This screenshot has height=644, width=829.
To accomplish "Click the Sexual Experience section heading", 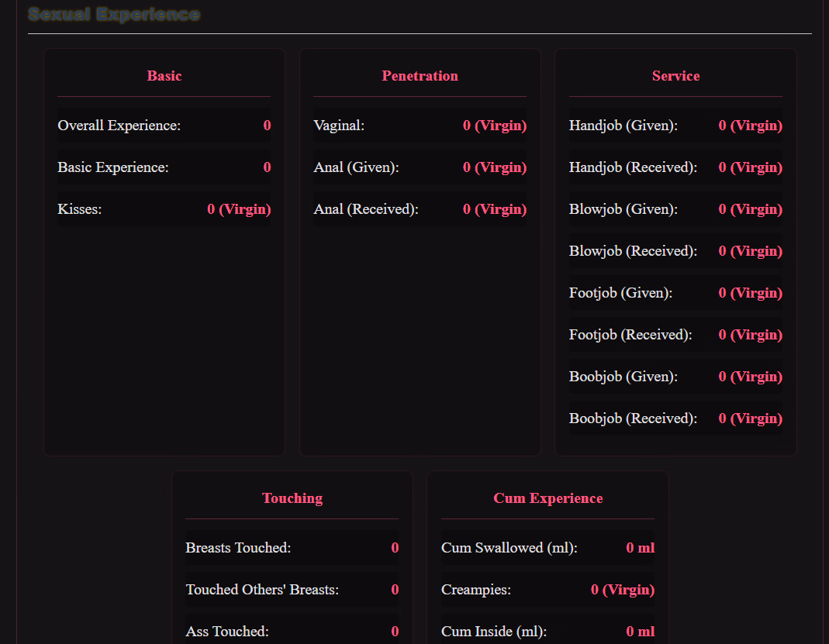I will 114,14.
